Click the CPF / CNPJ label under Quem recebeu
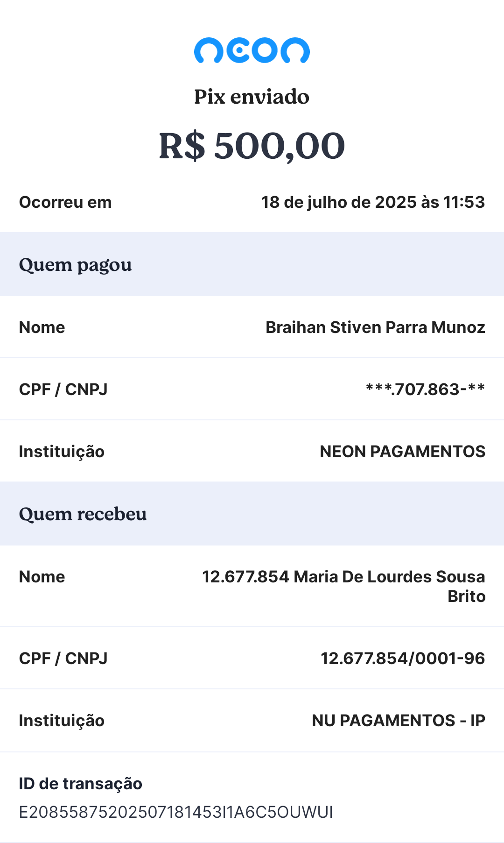 [63, 659]
